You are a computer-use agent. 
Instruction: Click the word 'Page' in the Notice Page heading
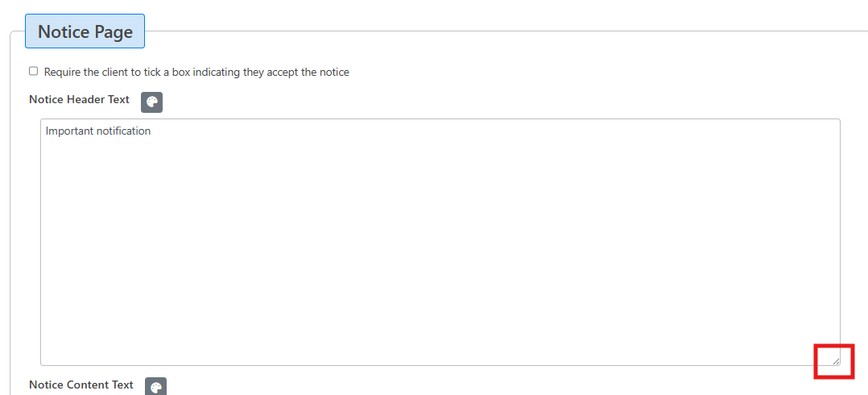coord(113,32)
